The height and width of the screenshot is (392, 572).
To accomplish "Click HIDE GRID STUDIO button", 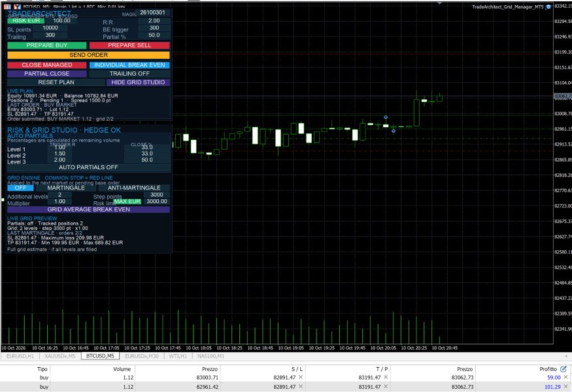I will (138, 82).
